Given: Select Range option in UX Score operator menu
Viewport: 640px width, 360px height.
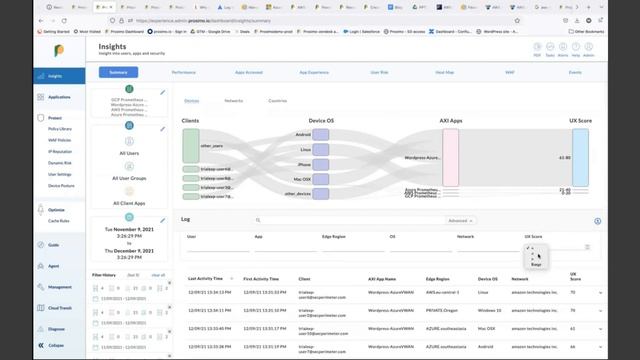Looking at the screenshot, I should 536,264.
